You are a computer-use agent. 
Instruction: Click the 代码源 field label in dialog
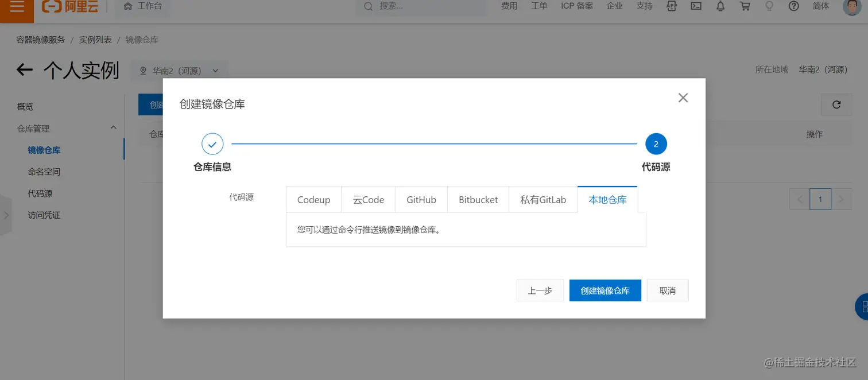[241, 197]
